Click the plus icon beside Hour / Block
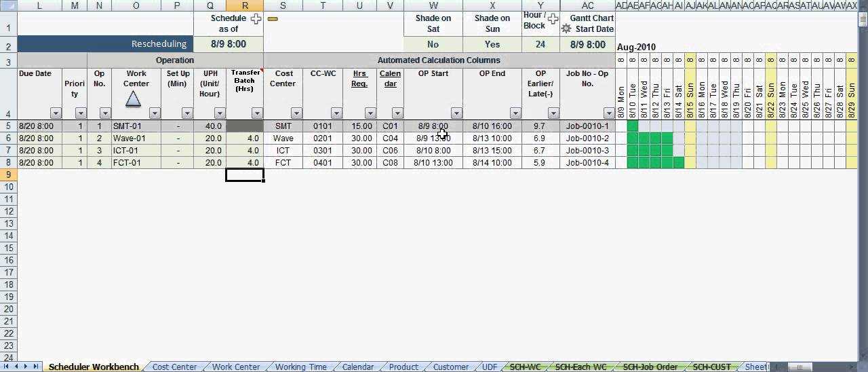Screen dimensions: 868x372 coord(553,19)
